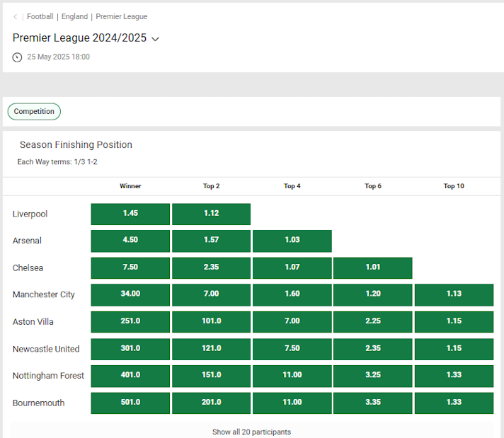The width and height of the screenshot is (504, 438).
Task: Select Bournemouth Winner odds 501.0
Action: (x=130, y=403)
